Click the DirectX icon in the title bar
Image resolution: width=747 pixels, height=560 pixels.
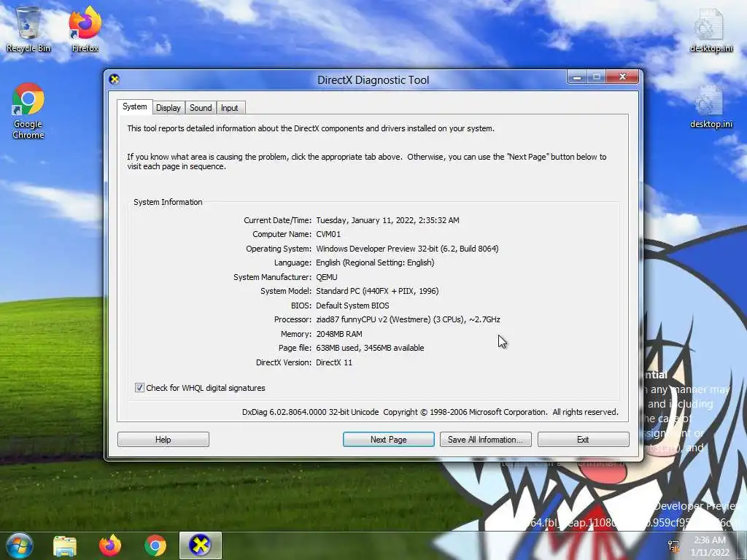tap(115, 79)
